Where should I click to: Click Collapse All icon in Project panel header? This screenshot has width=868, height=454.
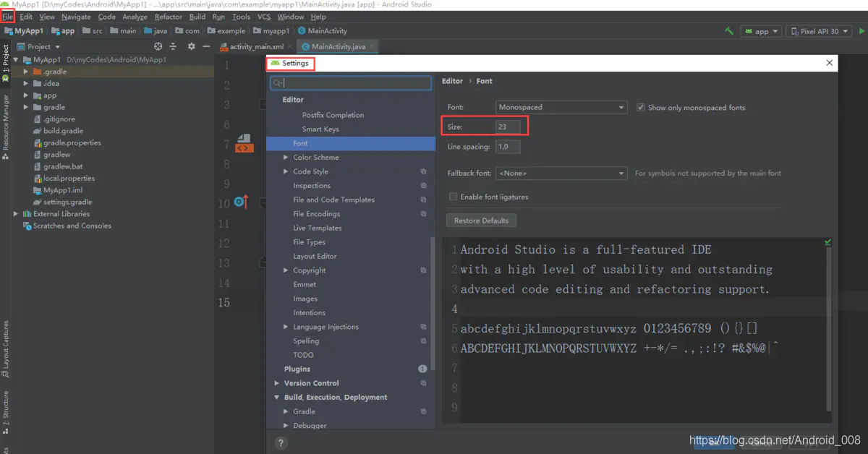(x=174, y=46)
